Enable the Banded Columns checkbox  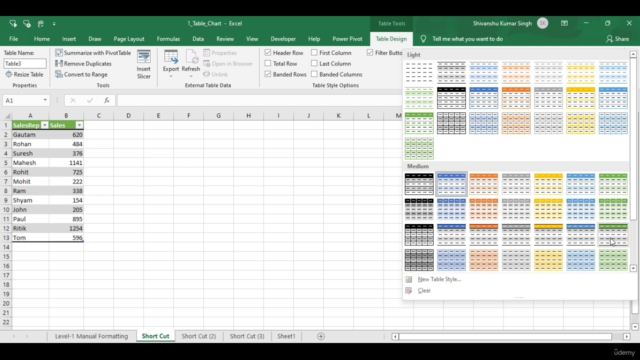[x=314, y=74]
